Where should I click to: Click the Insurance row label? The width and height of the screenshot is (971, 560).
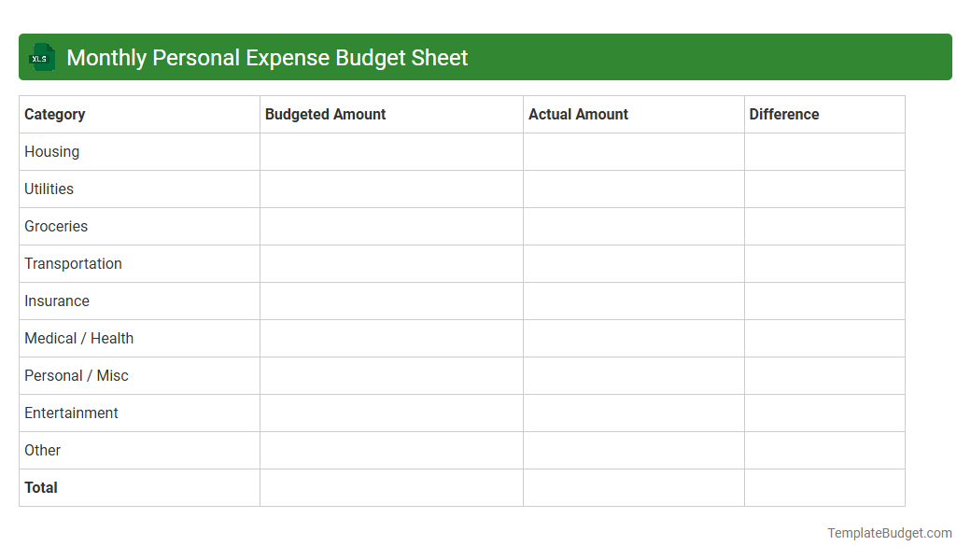click(57, 301)
